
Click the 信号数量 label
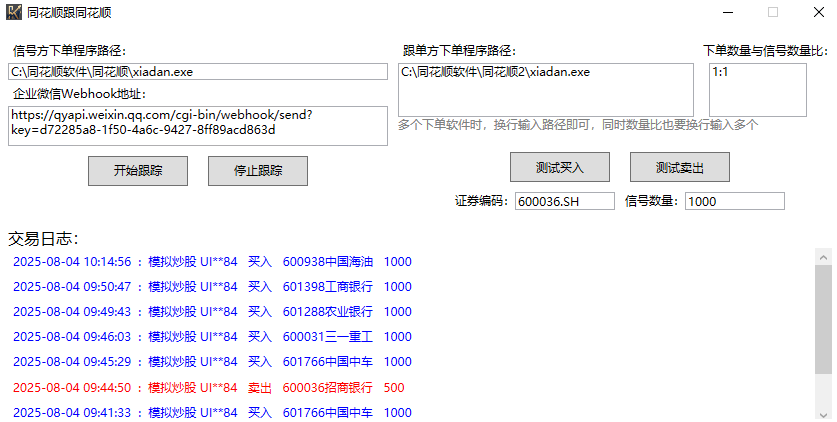point(651,201)
